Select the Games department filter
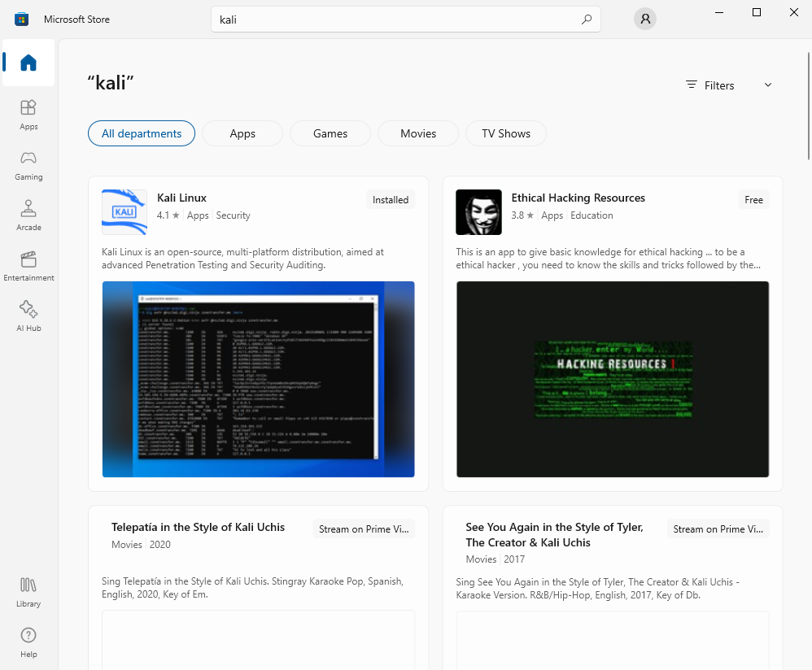The image size is (812, 670). (x=330, y=133)
